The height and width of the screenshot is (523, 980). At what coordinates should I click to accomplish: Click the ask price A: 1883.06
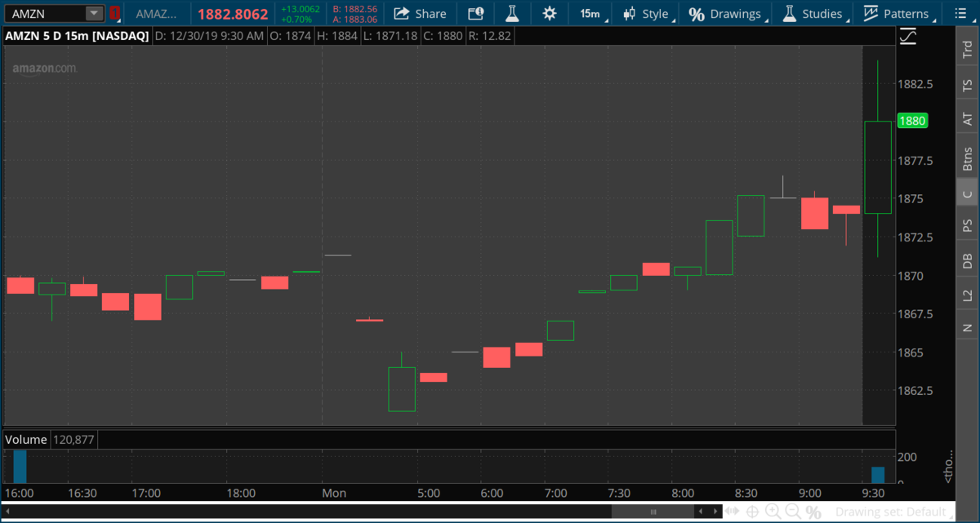pyautogui.click(x=355, y=19)
